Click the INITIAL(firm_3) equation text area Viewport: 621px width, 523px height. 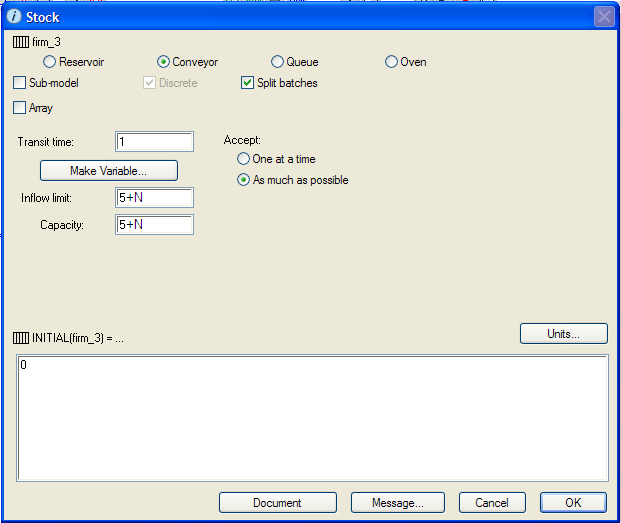tap(312, 418)
